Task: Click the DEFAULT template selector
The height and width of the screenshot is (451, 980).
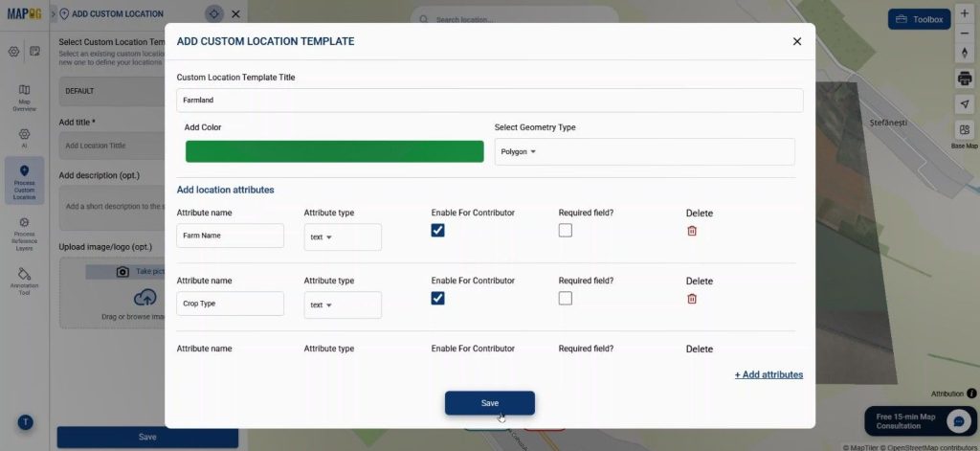Action: pos(113,91)
